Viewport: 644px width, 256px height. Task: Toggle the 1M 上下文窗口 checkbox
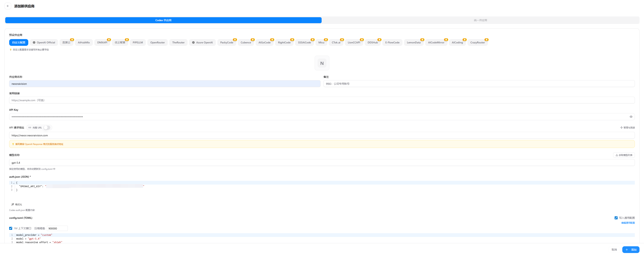click(x=11, y=228)
